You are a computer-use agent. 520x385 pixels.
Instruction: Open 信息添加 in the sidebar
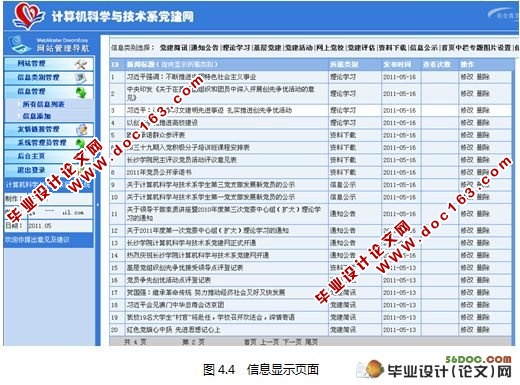(x=37, y=116)
